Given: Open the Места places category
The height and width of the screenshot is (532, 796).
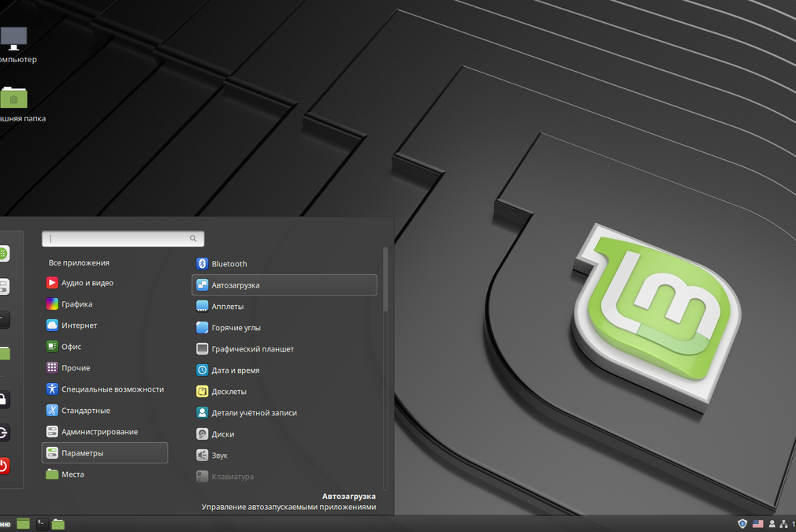Looking at the screenshot, I should [105, 474].
